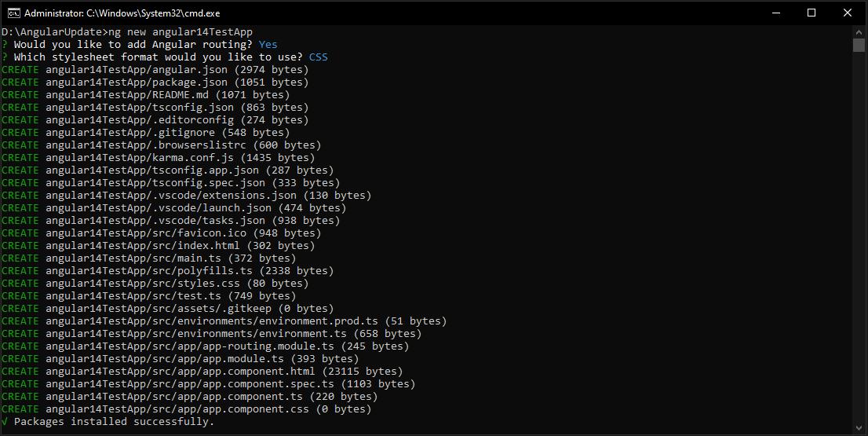This screenshot has width=868, height=436.
Task: Click the ng new angular14TestApp command
Action: tap(180, 32)
